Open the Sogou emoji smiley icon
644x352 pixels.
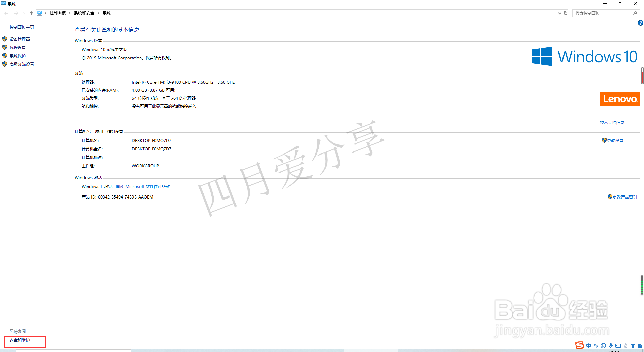(x=603, y=346)
